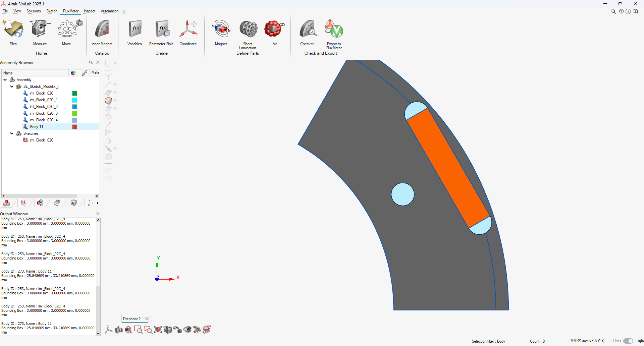Click the rotate cube view icon
Screen dimensions: 644x346
tap(177, 330)
